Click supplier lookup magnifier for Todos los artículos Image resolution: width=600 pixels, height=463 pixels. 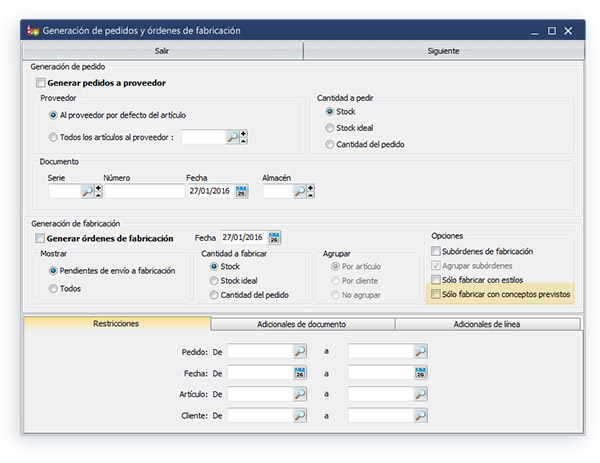click(x=232, y=137)
